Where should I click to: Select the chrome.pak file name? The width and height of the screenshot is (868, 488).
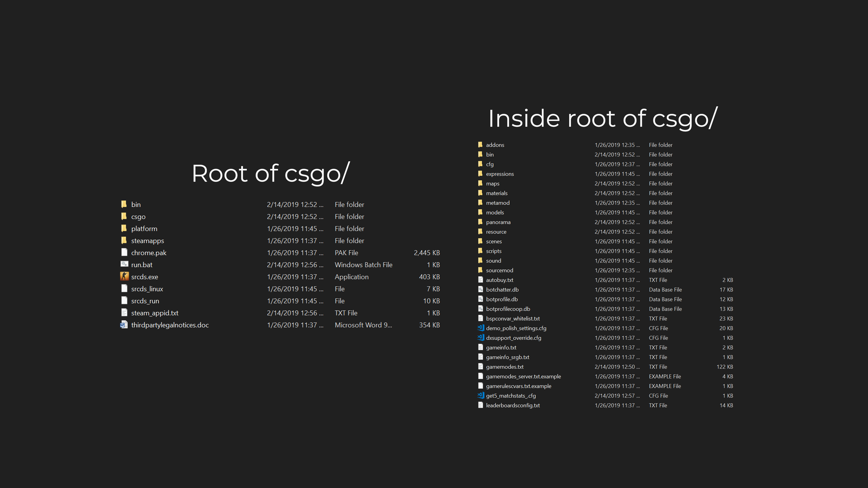(149, 253)
